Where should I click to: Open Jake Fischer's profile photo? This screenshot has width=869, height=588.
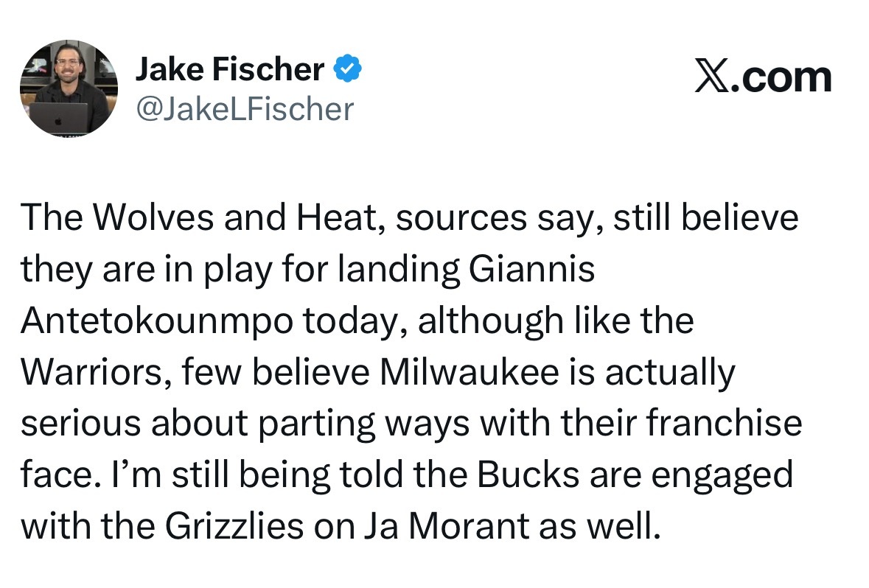tap(69, 88)
